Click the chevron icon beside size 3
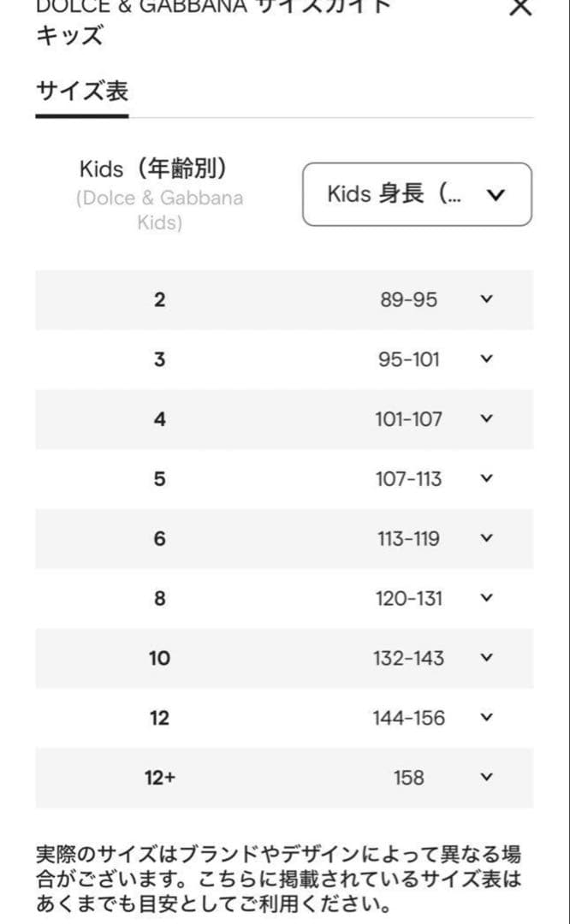The image size is (570, 924). 486,359
